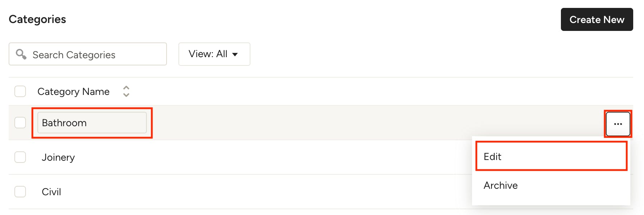Screen dimensions: 644x215
Task: Select the Joinery category name
Action: pyautogui.click(x=58, y=157)
